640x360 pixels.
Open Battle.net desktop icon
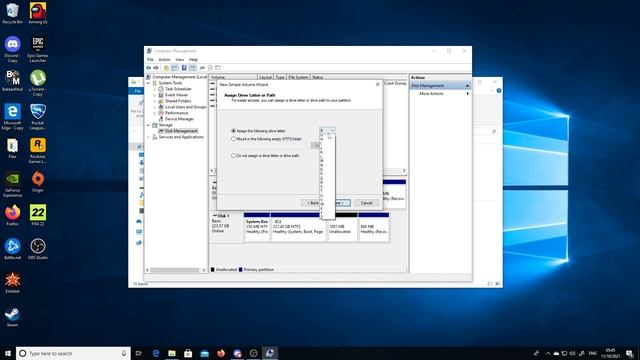(x=12, y=249)
